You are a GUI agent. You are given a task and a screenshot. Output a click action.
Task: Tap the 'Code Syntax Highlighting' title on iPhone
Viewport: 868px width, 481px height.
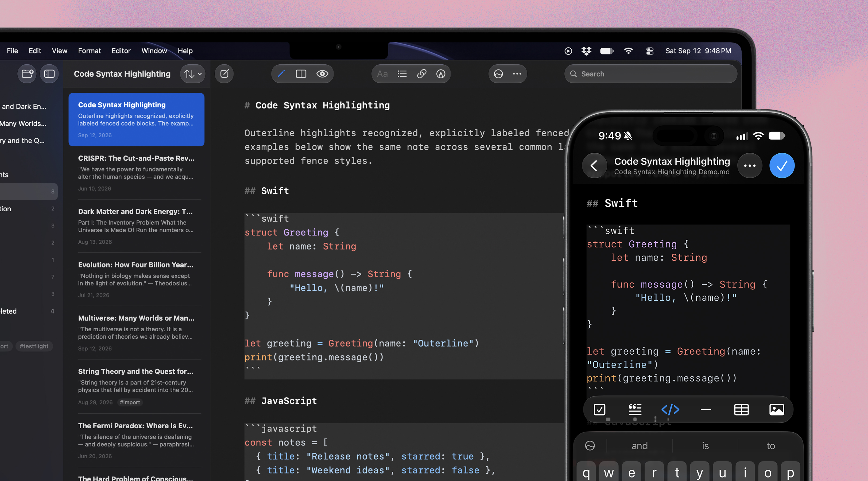click(x=672, y=161)
